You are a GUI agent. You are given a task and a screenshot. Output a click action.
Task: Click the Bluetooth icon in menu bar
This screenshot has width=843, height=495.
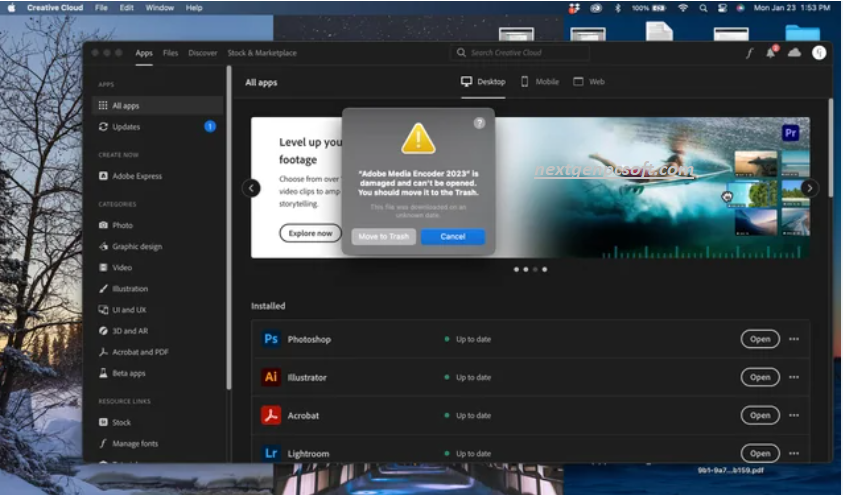tap(618, 8)
